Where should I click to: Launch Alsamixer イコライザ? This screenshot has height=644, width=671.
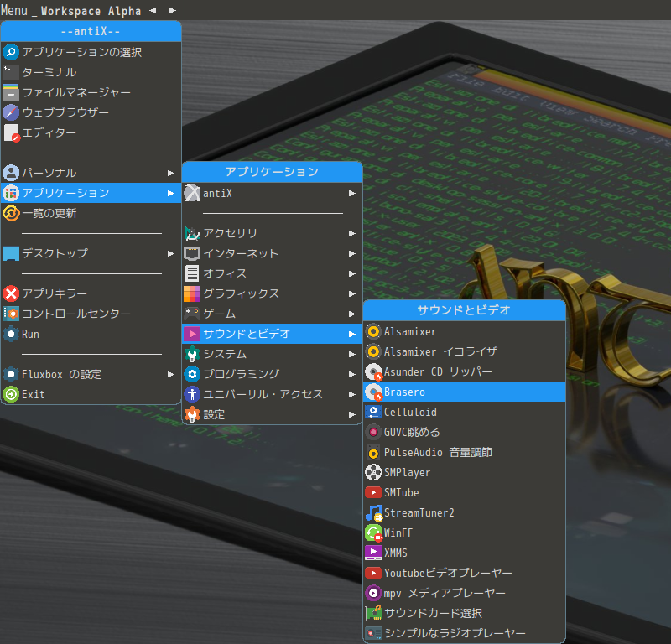(x=465, y=351)
